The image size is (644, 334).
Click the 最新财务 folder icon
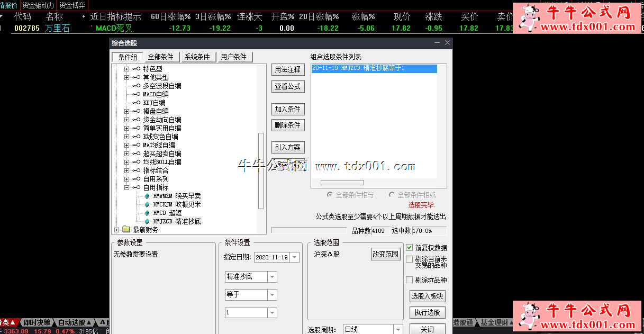coord(126,230)
